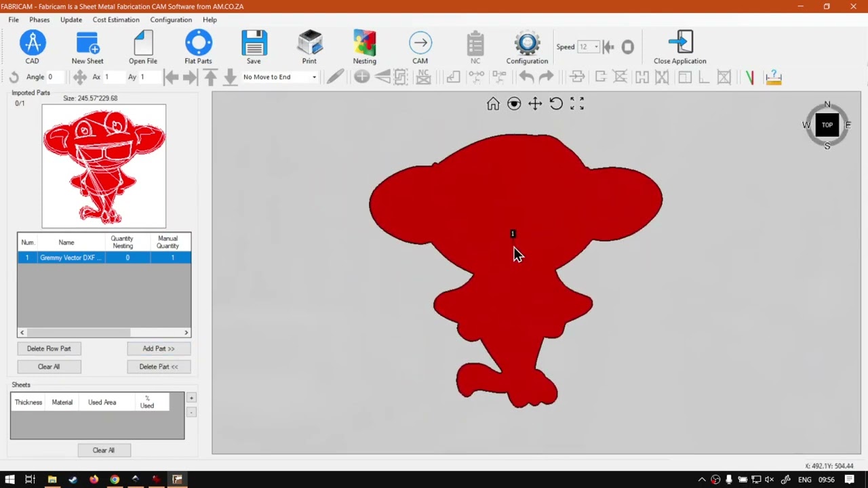
Task: Click the Used Area column header
Action: [102, 403]
